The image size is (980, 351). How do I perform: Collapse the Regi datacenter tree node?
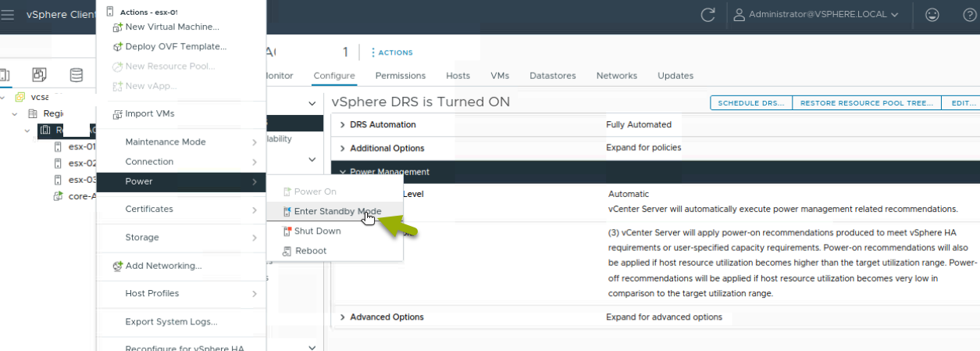point(14,113)
